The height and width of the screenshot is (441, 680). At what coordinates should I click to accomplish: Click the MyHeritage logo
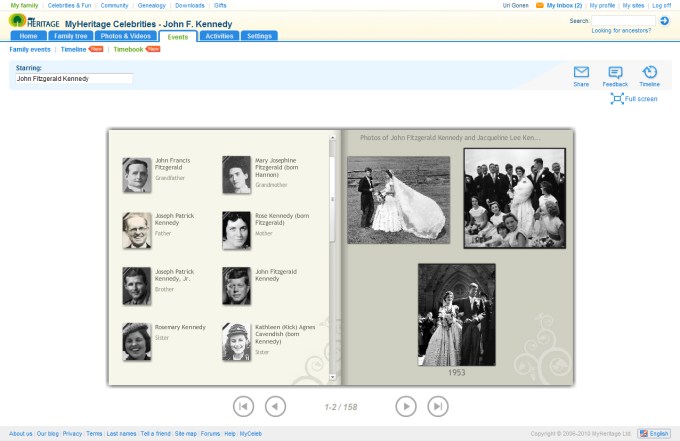coord(34,23)
